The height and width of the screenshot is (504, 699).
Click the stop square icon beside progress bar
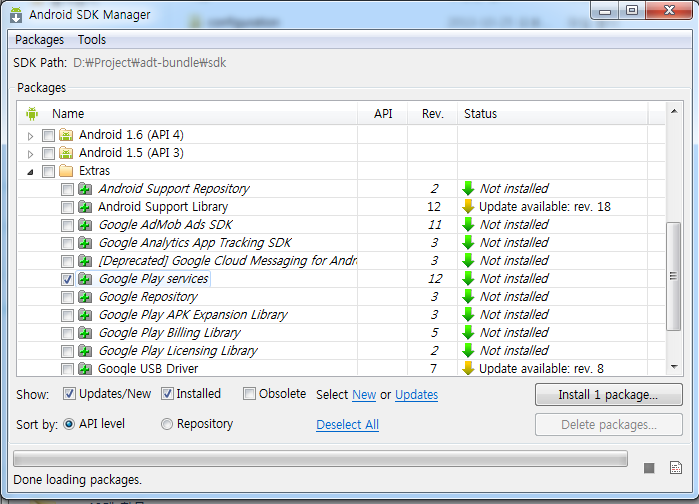coord(649,468)
